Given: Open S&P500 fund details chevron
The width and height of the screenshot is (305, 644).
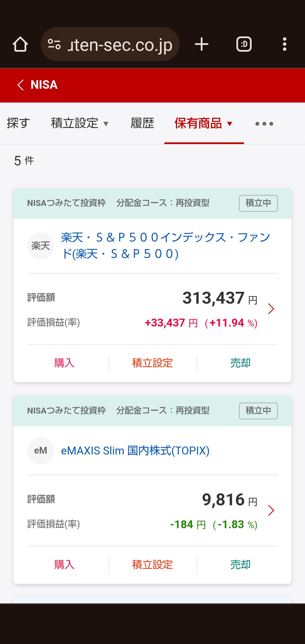Looking at the screenshot, I should coord(271,309).
